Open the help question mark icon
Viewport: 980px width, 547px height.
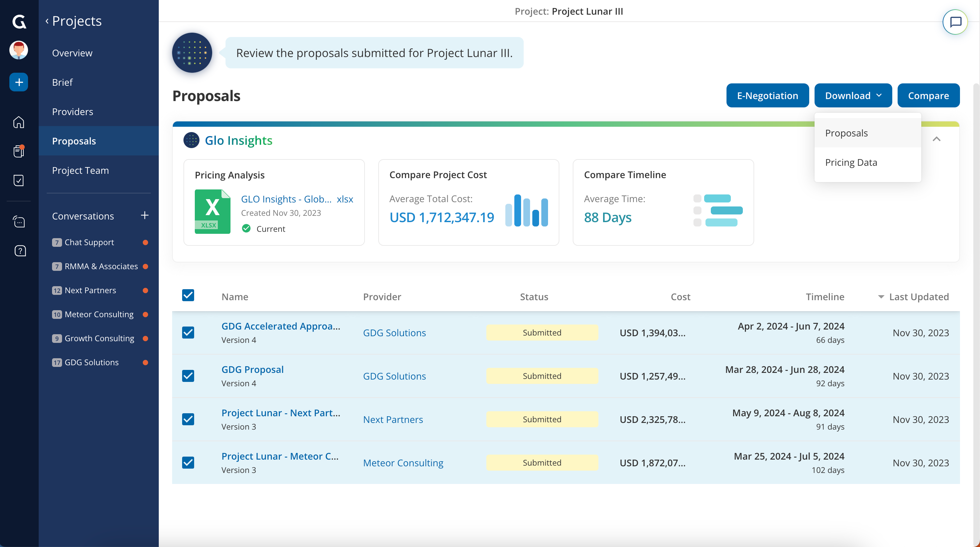[20, 251]
